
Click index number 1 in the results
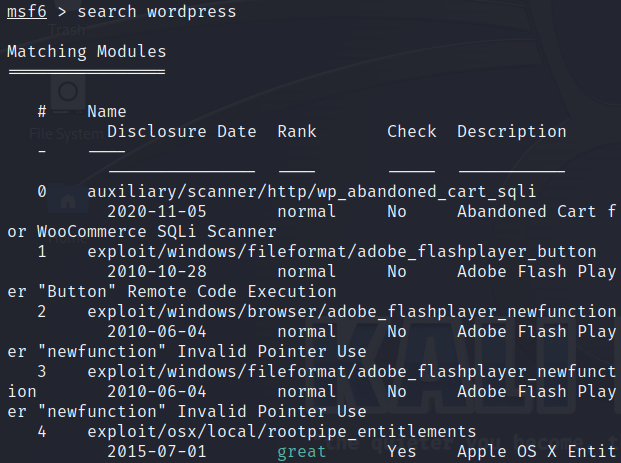coord(42,252)
